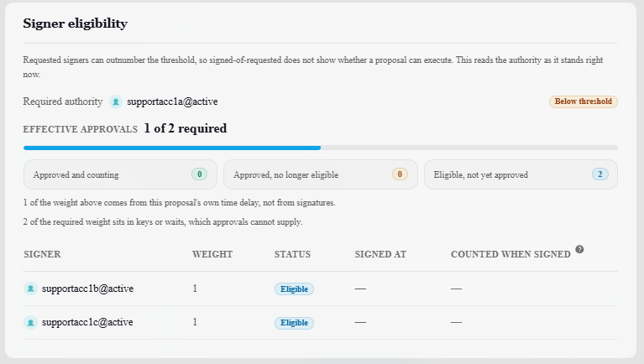Click the 0 count in Approved, no longer eligible

point(400,174)
